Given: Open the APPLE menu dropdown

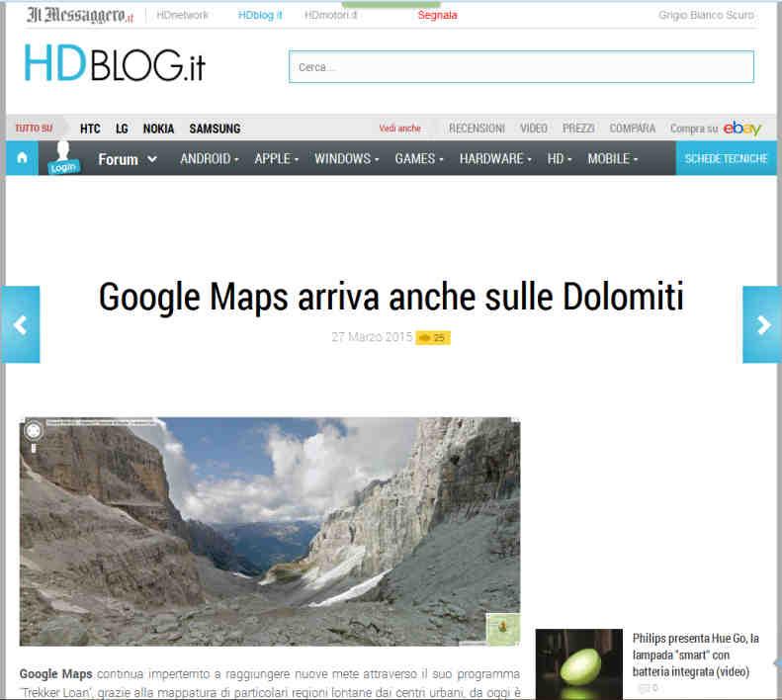Looking at the screenshot, I should point(276,158).
